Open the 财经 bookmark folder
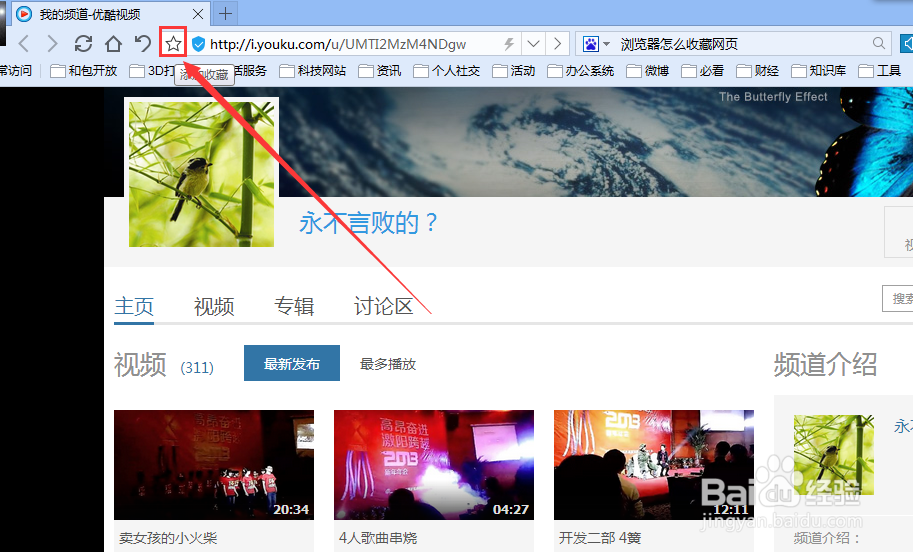Screen dimensions: 913x552 coord(758,71)
